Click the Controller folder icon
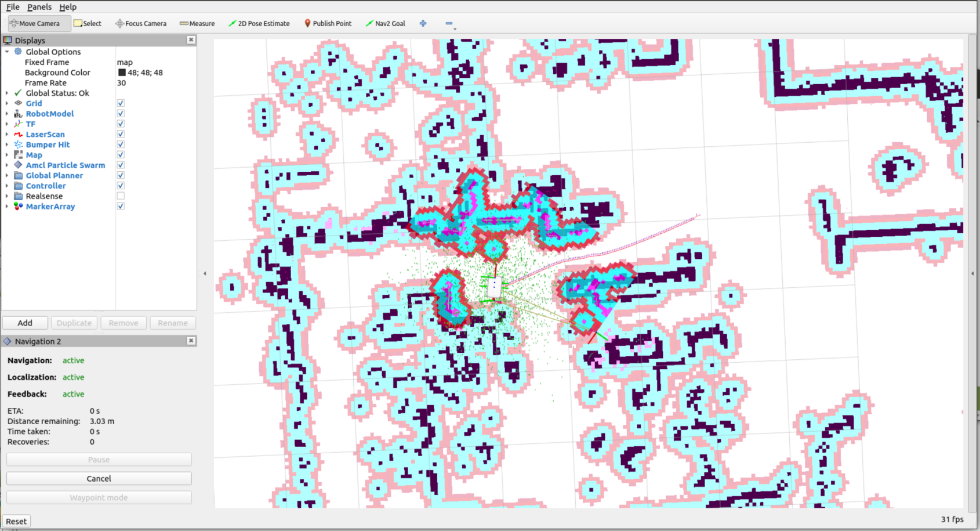This screenshot has width=980, height=531. (x=18, y=186)
